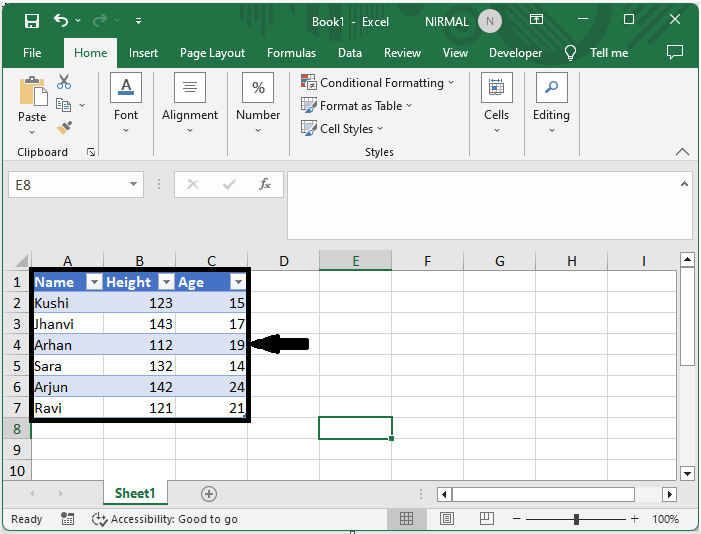The height and width of the screenshot is (534, 701).
Task: Switch to the Insert tab
Action: click(143, 53)
